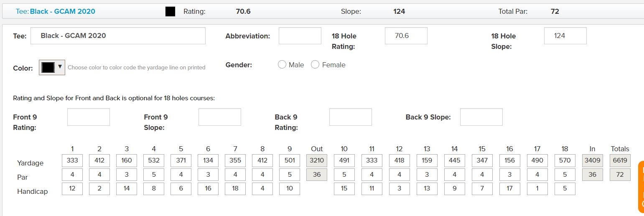Click the black color square in tee header
This screenshot has width=644, height=216.
[170, 12]
